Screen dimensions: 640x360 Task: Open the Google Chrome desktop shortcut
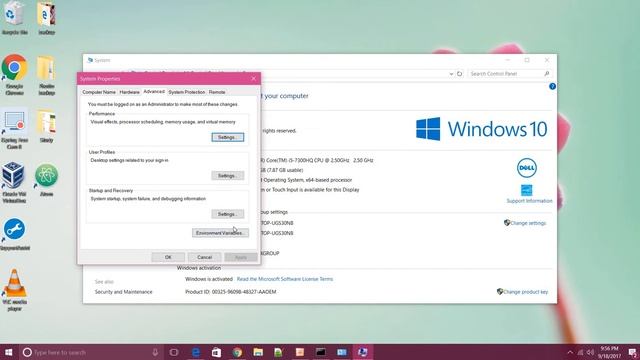pos(15,75)
